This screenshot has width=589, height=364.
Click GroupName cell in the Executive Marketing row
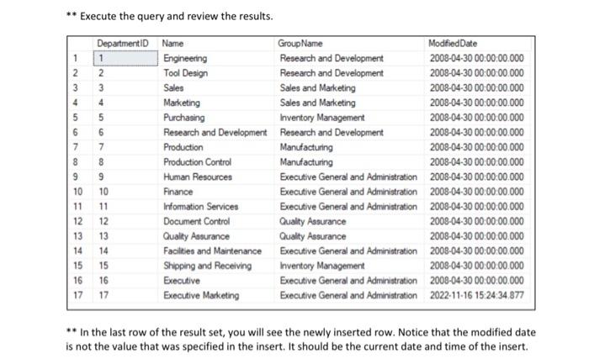(349, 295)
